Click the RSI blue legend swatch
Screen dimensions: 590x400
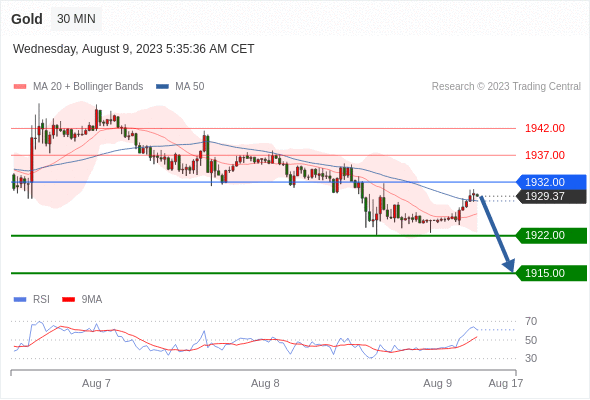tap(20, 300)
